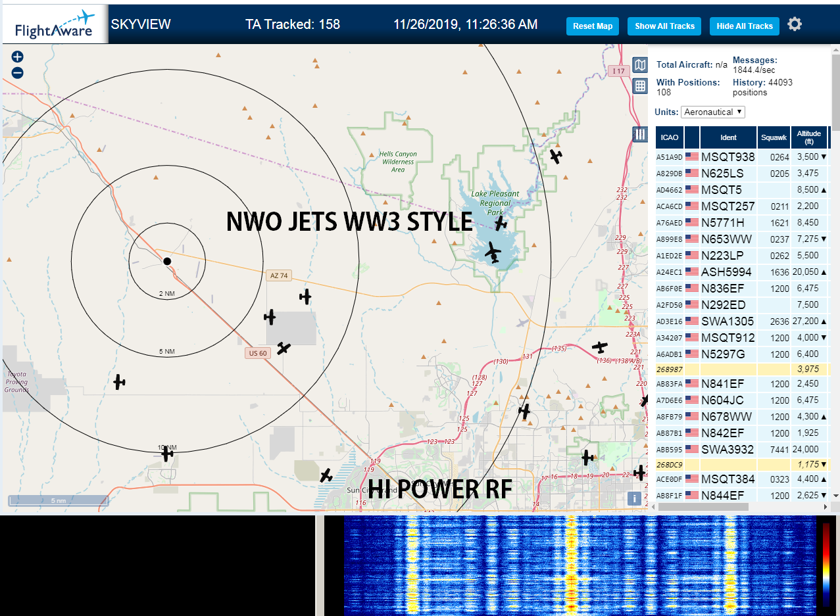Select the MSQT257 aircraft row
Viewport: 840px width, 616px height.
(742, 206)
